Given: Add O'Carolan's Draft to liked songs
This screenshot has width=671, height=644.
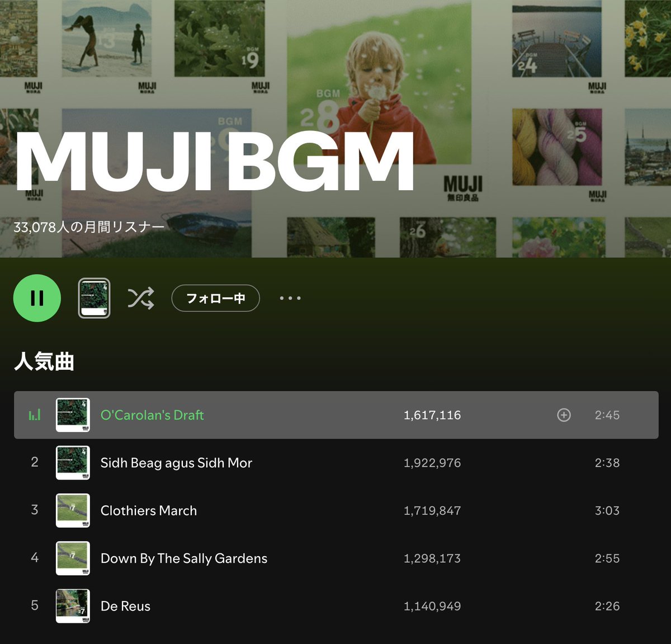Looking at the screenshot, I should (564, 415).
